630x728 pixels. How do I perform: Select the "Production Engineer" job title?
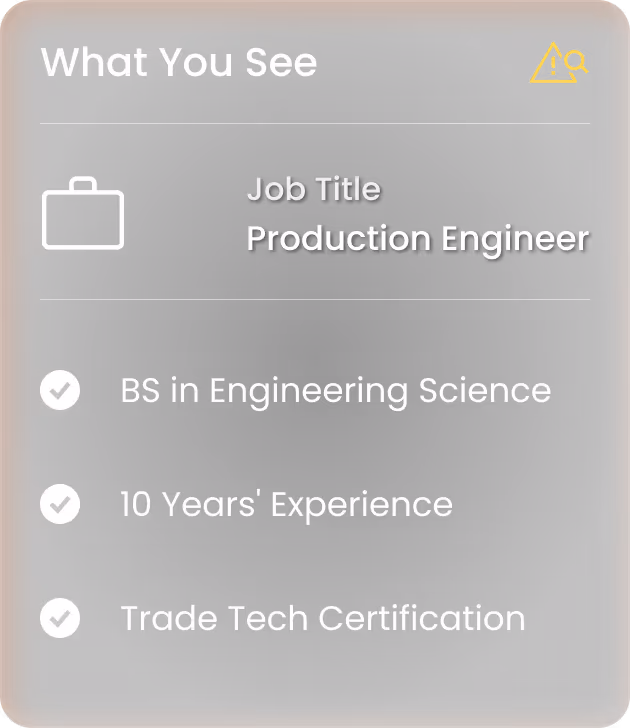pyautogui.click(x=418, y=239)
